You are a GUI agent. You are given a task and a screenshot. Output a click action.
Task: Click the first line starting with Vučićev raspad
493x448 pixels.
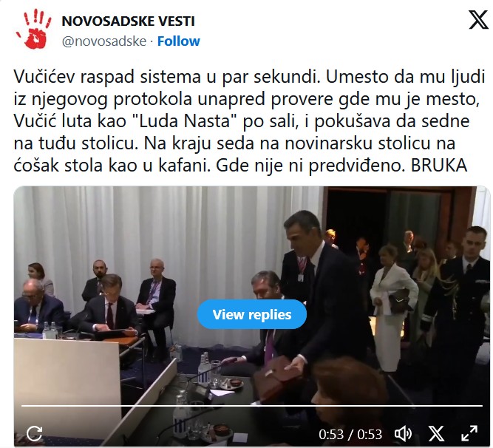point(249,77)
